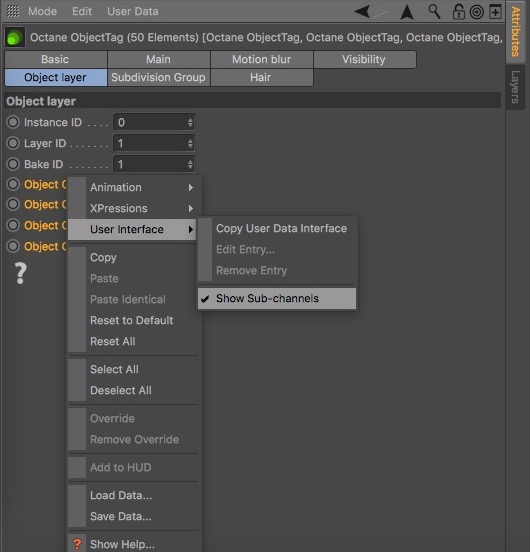Switch to the Basic tab
Image resolution: width=530 pixels, height=552 pixels.
(56, 59)
